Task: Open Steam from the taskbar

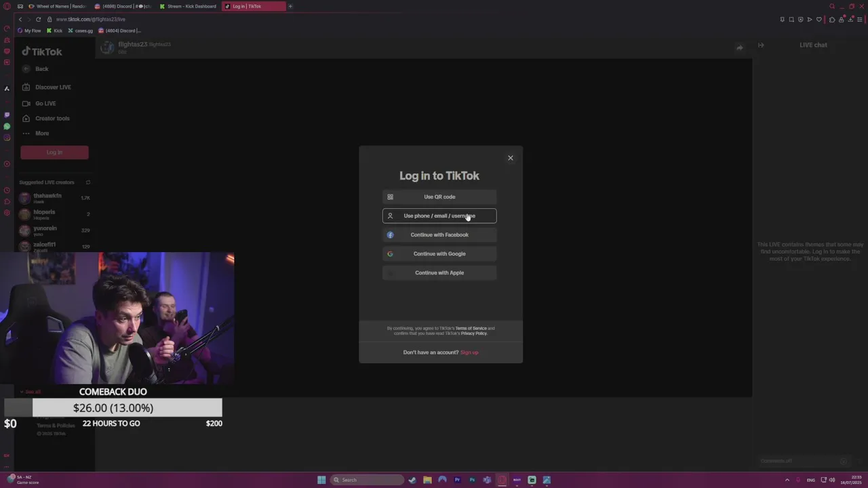Action: (x=412, y=480)
